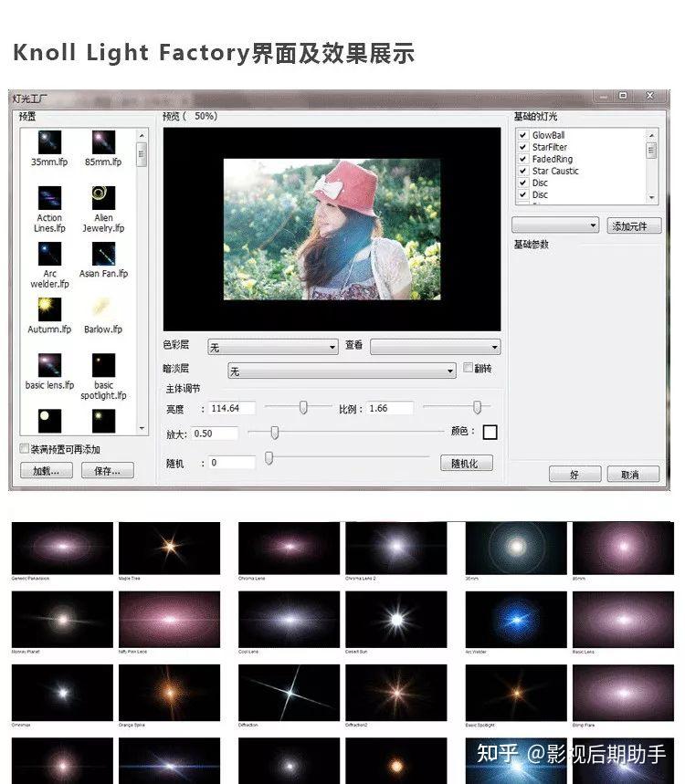Choose the Alien Jewelry.lfp preset
This screenshot has height=784, width=685.
[x=103, y=198]
